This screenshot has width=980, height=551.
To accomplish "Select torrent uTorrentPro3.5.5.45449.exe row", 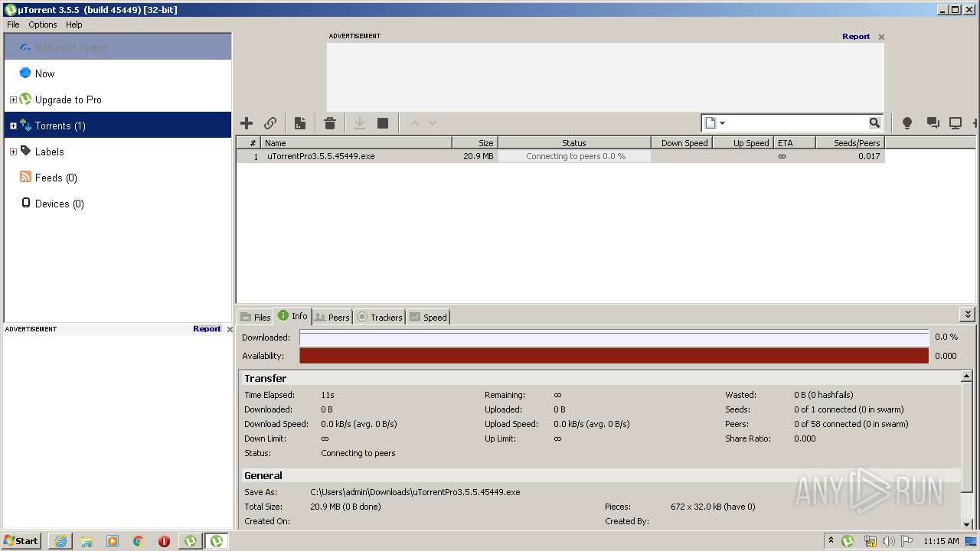I will tap(560, 156).
